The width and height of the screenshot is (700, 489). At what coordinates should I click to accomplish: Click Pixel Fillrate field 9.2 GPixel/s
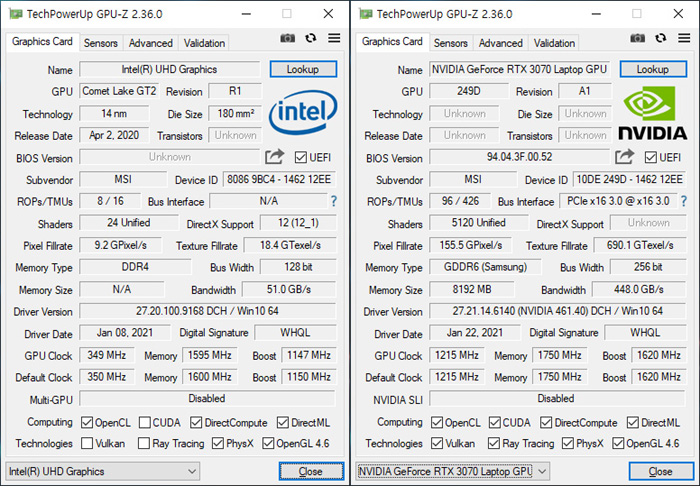[121, 245]
